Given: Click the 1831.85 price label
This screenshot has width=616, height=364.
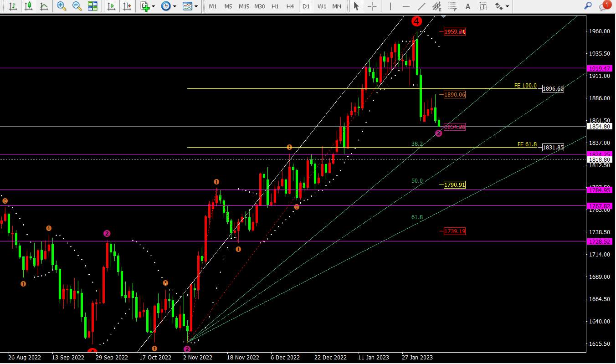Looking at the screenshot, I should 553,147.
